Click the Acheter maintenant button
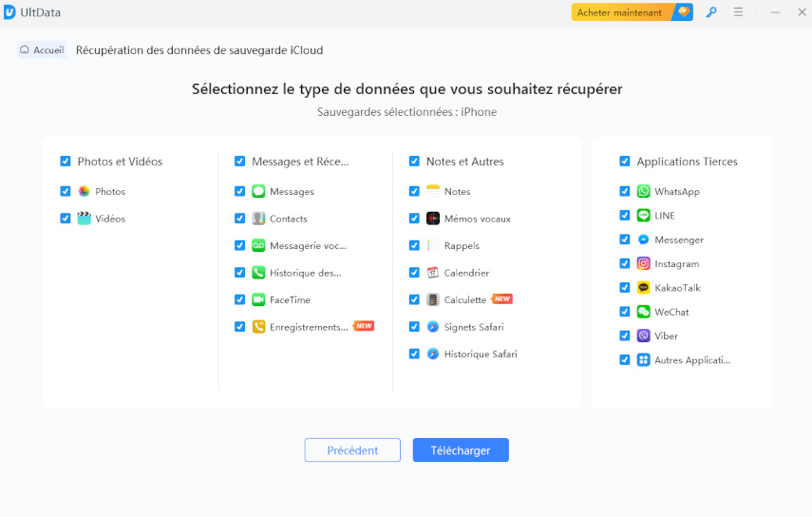812x517 pixels. point(632,12)
